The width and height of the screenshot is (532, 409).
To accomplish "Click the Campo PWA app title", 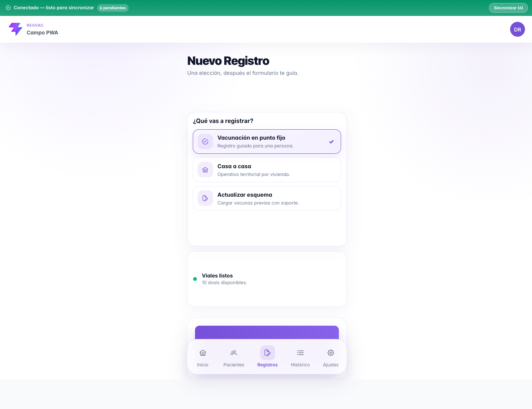I will 42,33.
